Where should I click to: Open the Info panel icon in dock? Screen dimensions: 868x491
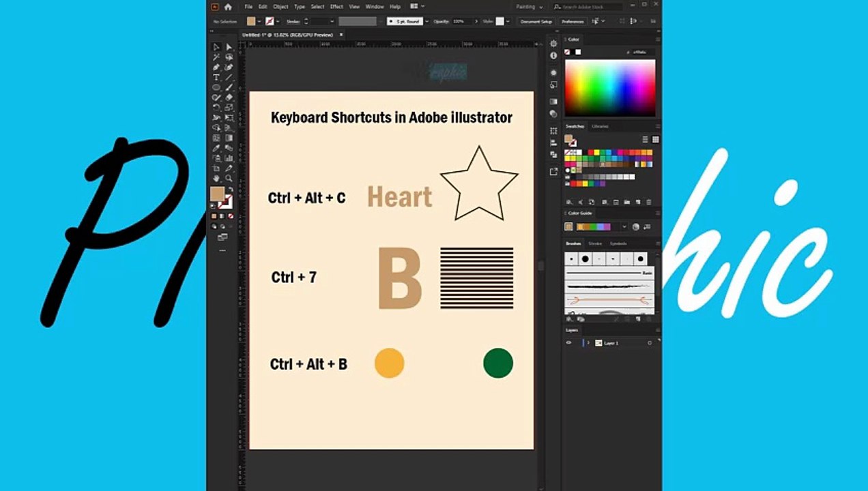[x=553, y=55]
